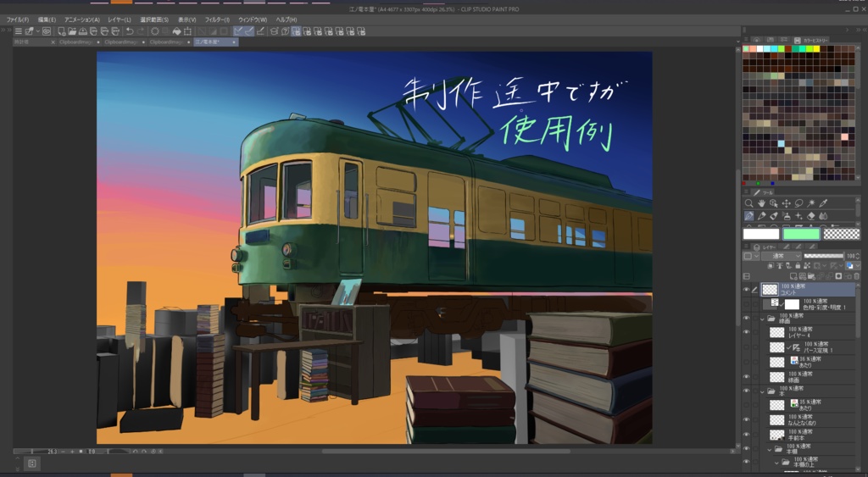The image size is (868, 477).
Task: Open the フィルター(I) menu
Action: [217, 20]
